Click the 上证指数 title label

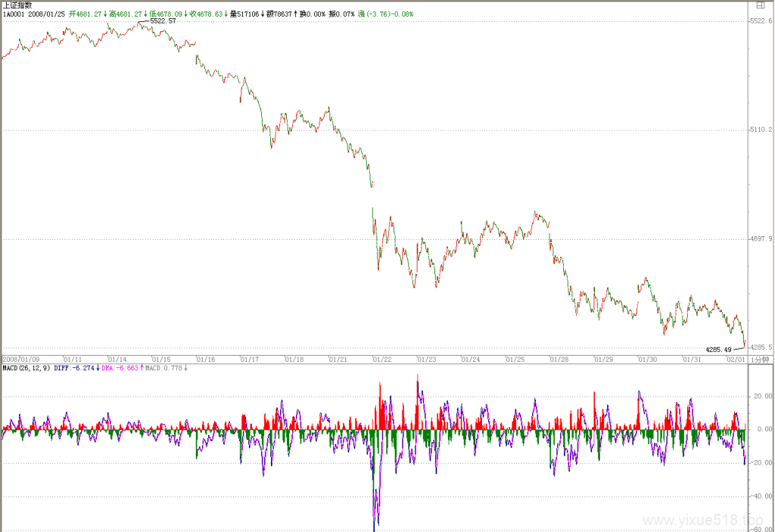(x=18, y=5)
